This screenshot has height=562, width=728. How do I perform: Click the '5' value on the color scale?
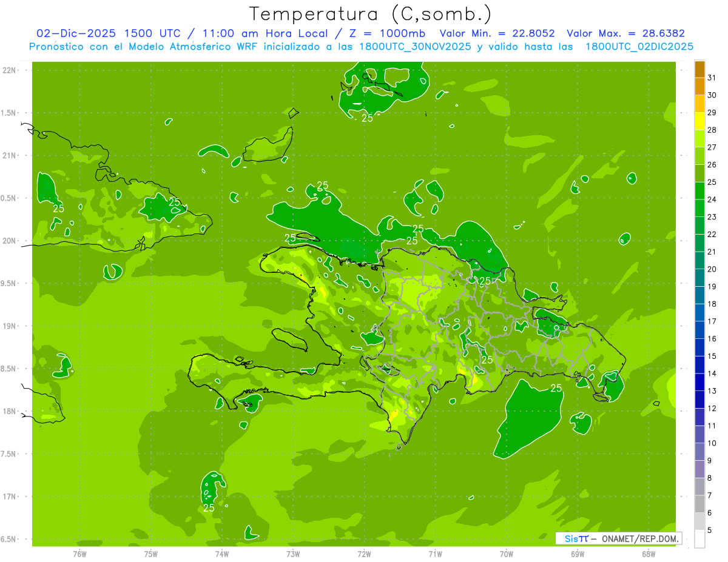coord(710,530)
